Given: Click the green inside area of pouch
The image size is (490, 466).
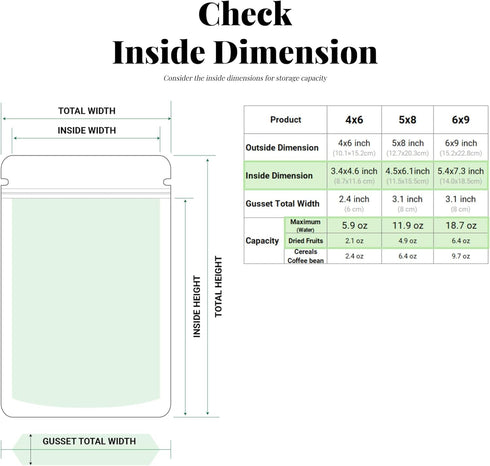Looking at the screenshot, I should tap(86, 303).
